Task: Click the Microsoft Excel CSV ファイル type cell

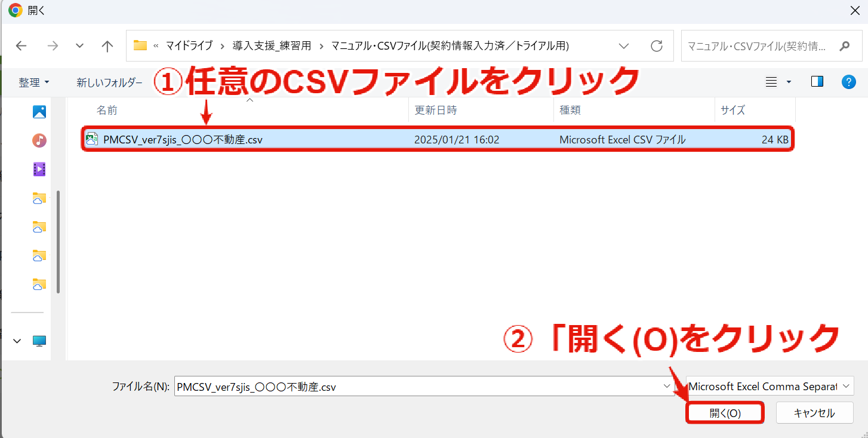Action: coord(623,140)
